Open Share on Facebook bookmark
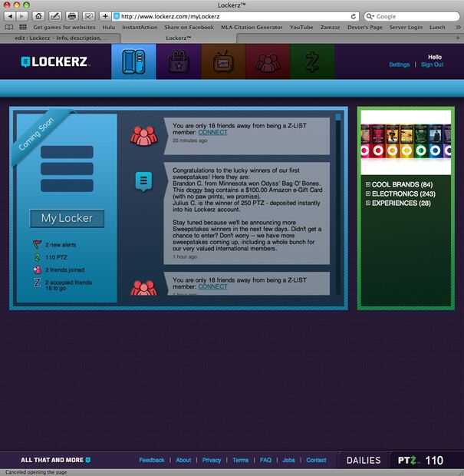Screen dimensions: 464x476 (189, 28)
